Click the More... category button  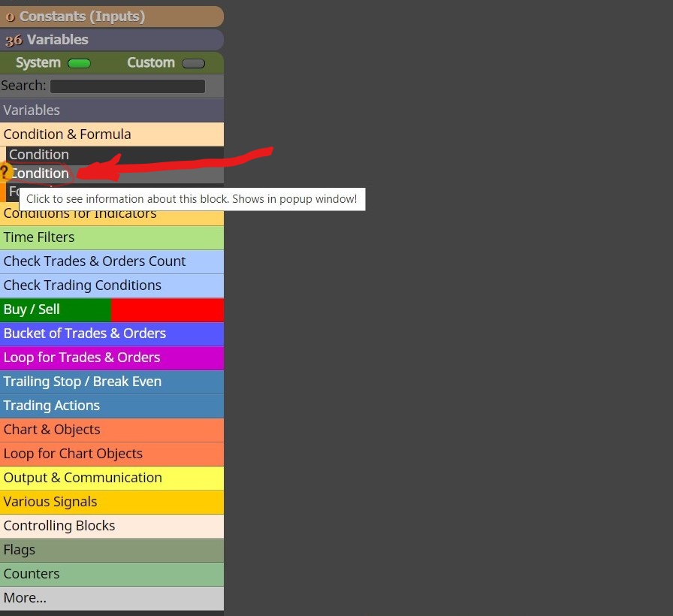(x=112, y=598)
